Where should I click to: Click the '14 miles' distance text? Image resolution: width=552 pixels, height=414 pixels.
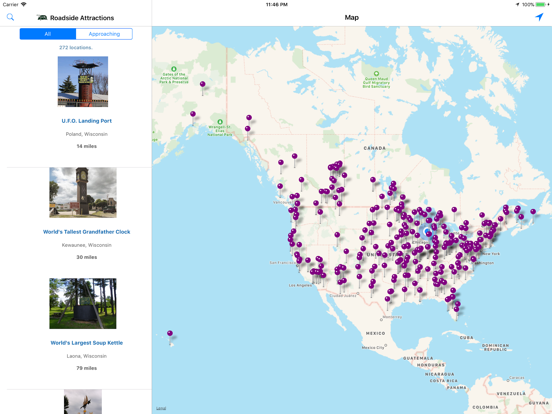click(87, 146)
